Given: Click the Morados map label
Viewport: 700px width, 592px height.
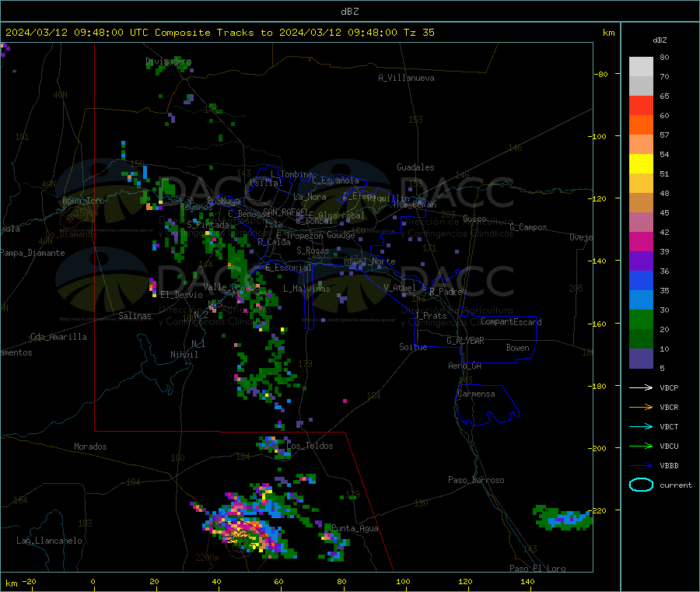Looking at the screenshot, I should point(90,447).
